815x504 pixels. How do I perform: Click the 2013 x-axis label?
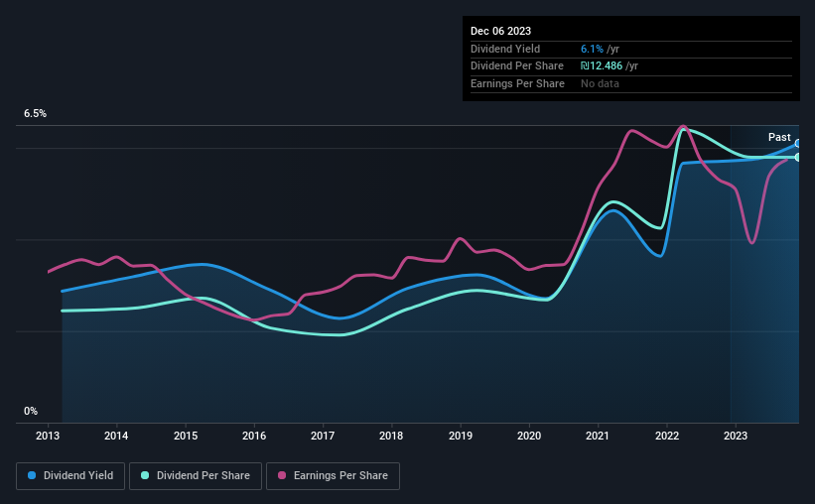(x=48, y=436)
